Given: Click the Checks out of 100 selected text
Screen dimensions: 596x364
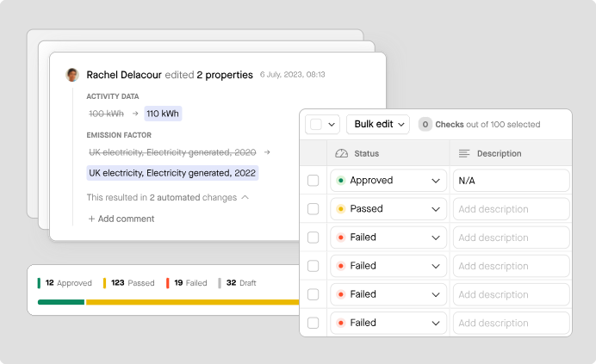Looking at the screenshot, I should [487, 124].
